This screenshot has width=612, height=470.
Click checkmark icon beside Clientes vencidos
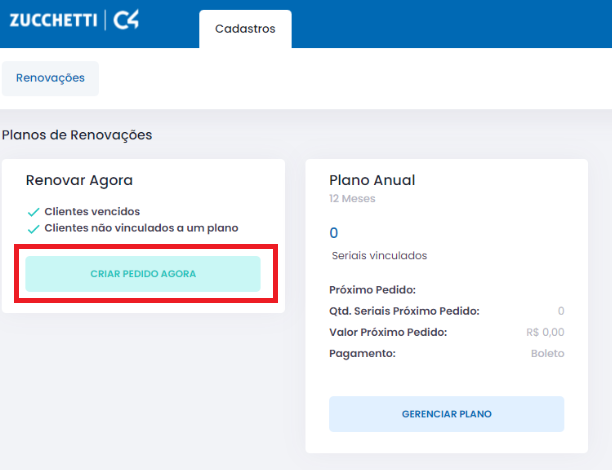coord(34,212)
